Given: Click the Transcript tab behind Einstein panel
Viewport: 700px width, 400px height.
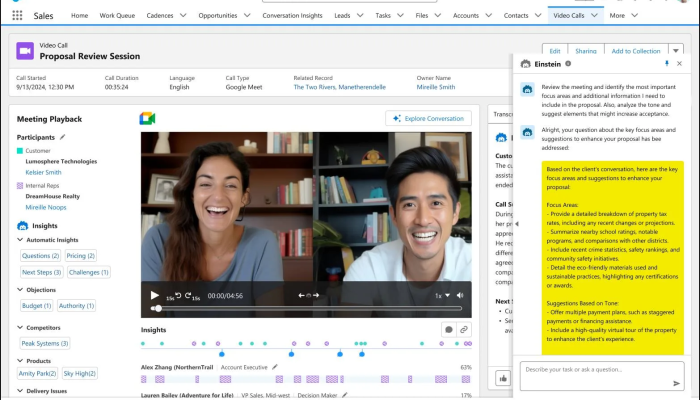Looking at the screenshot, I should tap(503, 114).
